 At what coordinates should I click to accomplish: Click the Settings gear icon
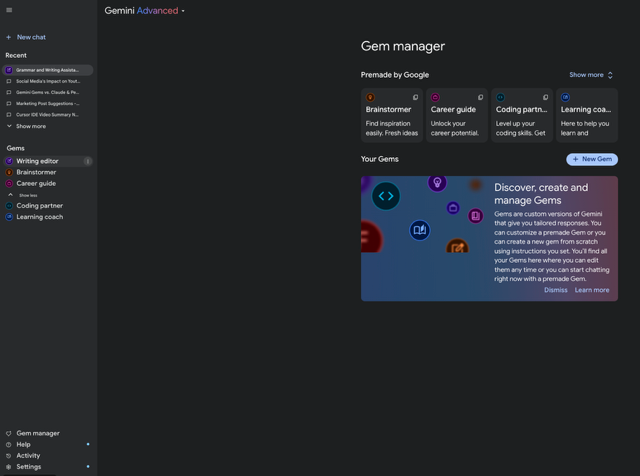tap(9, 467)
